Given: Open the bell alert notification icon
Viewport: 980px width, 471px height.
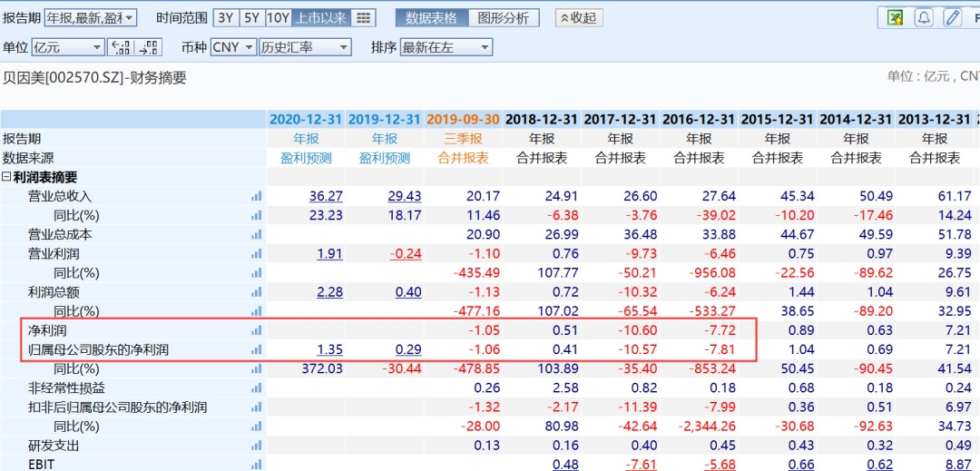Looking at the screenshot, I should (x=924, y=18).
